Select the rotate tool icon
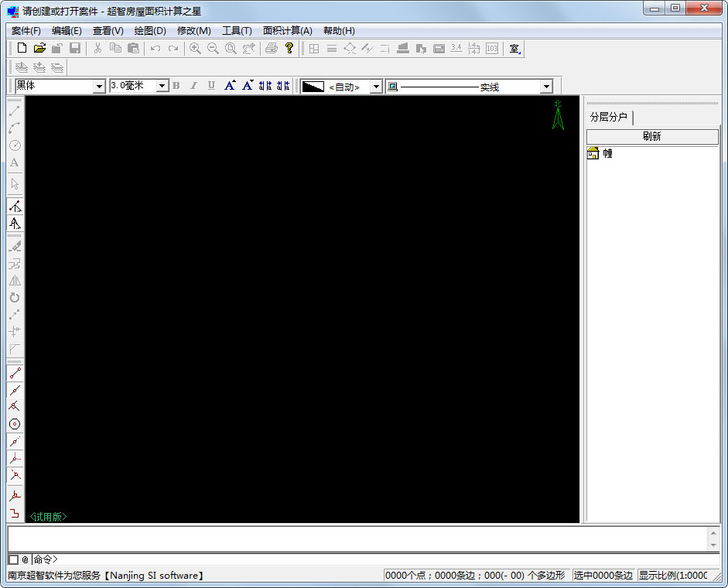The height and width of the screenshot is (588, 728). point(15,298)
